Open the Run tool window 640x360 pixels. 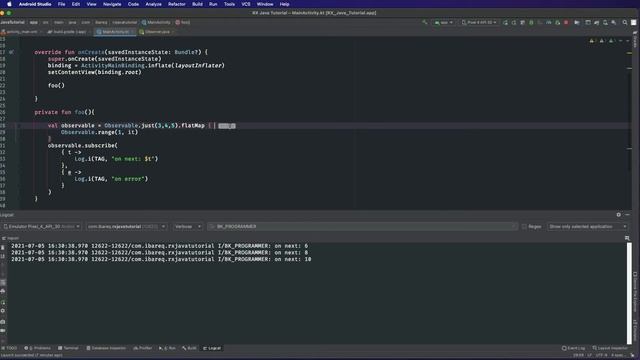click(x=167, y=348)
